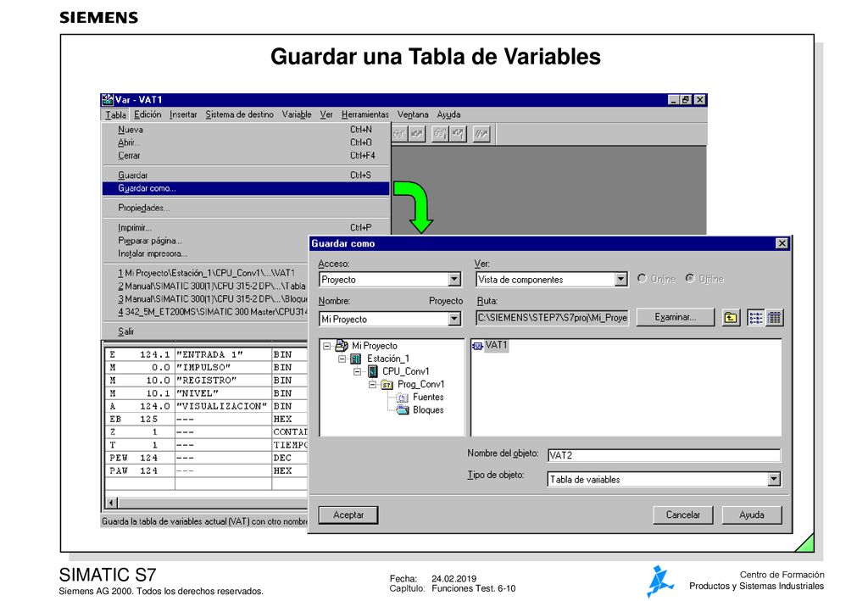Choose Nueva from the Tabla menu
The image size is (868, 601).
pyautogui.click(x=247, y=130)
